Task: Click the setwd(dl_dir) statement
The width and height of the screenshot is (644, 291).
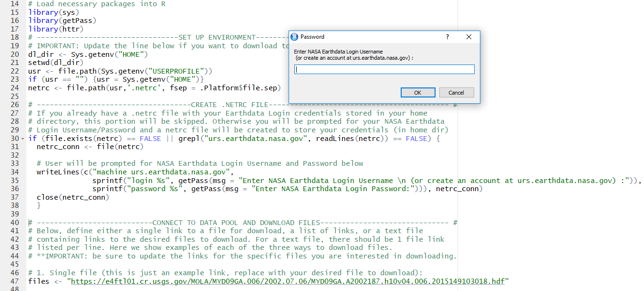Action: 56,63
